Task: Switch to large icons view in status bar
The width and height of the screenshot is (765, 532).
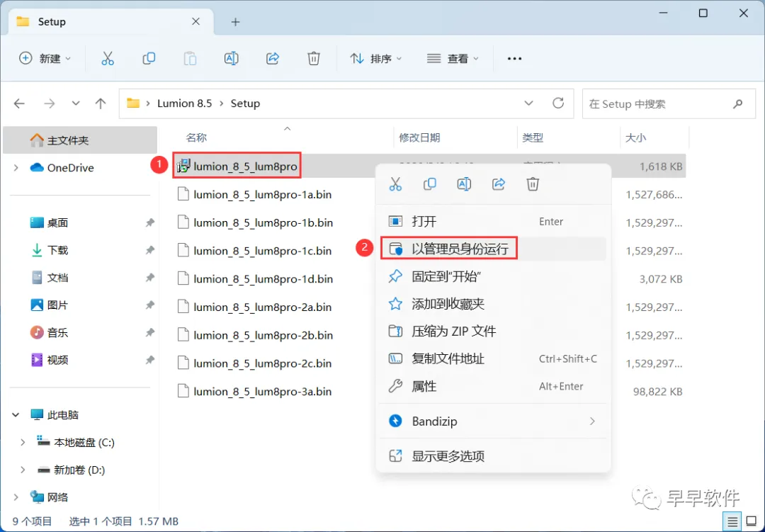Action: 752,522
